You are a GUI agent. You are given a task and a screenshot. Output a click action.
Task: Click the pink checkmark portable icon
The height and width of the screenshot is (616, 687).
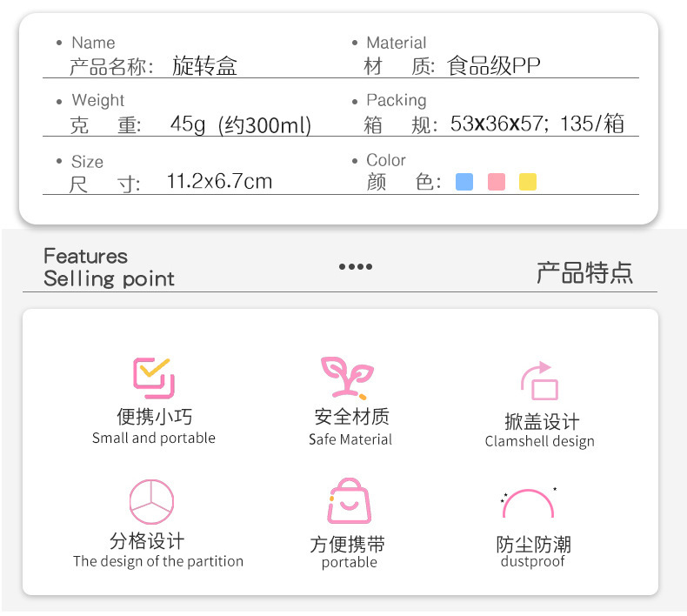(153, 378)
